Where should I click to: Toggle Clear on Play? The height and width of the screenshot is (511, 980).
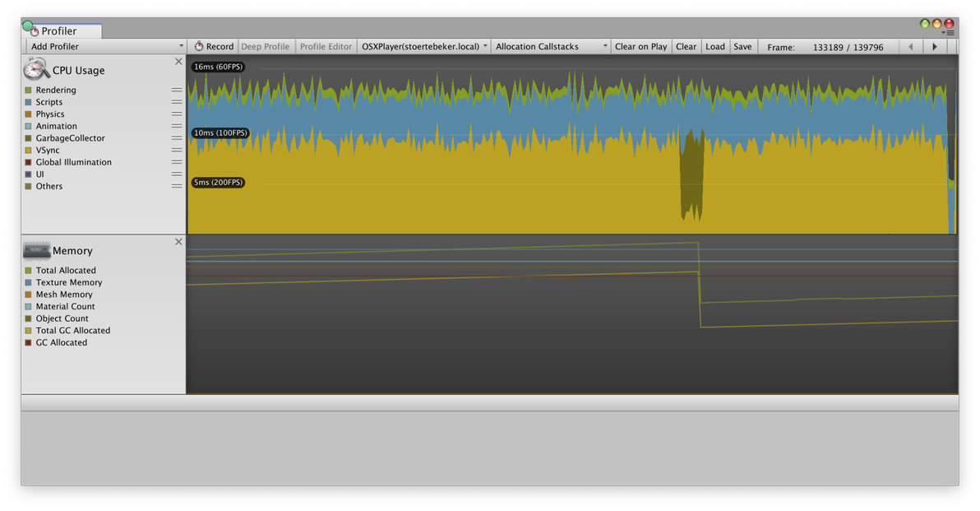(x=640, y=46)
